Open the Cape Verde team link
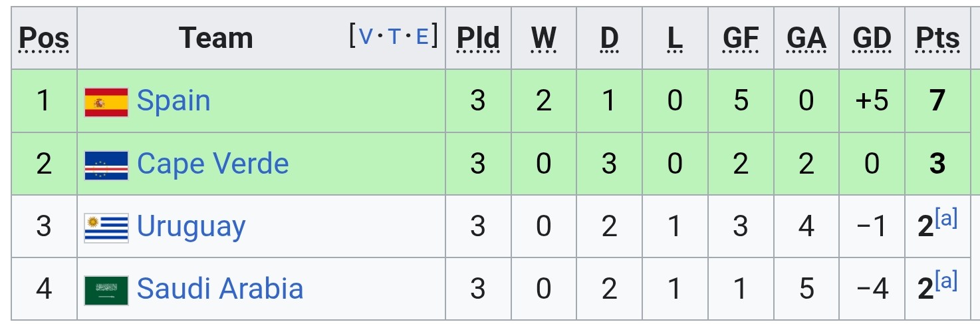The width and height of the screenshot is (980, 324). [x=213, y=164]
